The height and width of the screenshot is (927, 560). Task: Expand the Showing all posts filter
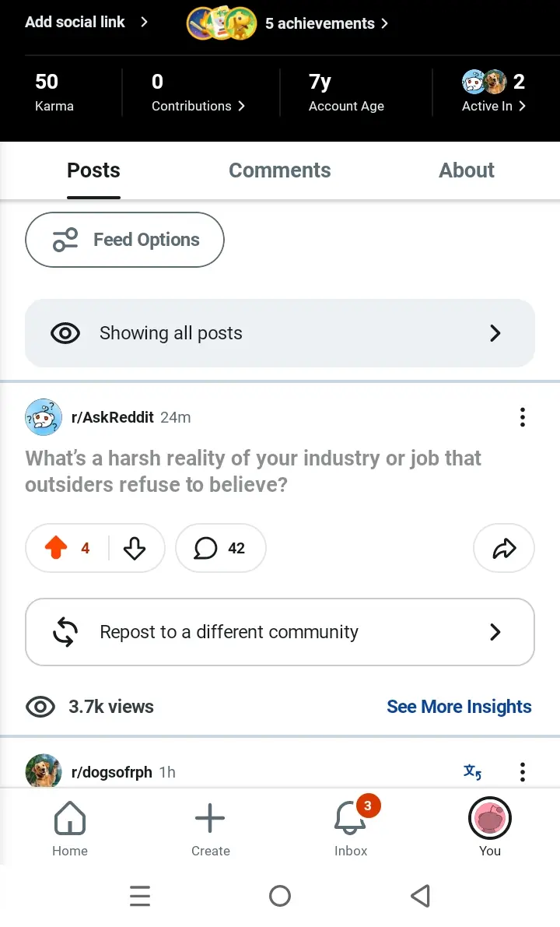[x=280, y=333]
